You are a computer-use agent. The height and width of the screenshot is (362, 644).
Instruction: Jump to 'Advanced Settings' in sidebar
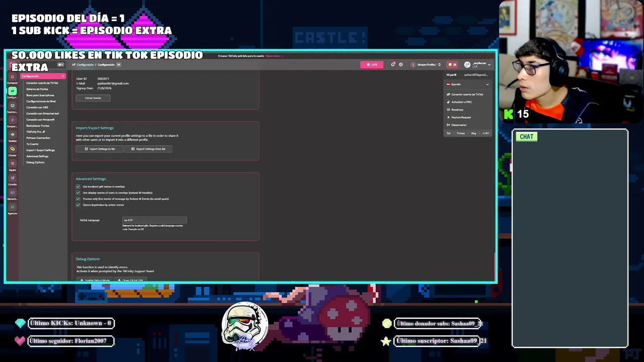37,156
